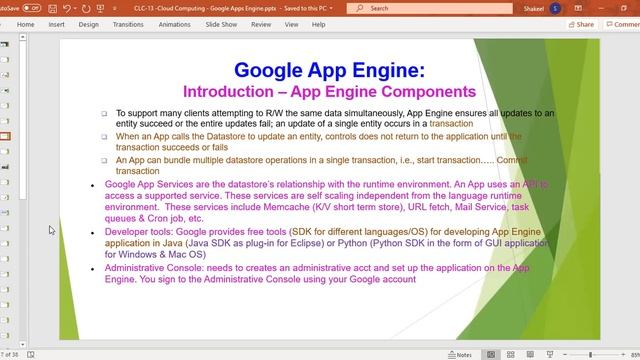Click the zoom out minus button
Screen dimensions: 640x360
[x=565, y=355]
